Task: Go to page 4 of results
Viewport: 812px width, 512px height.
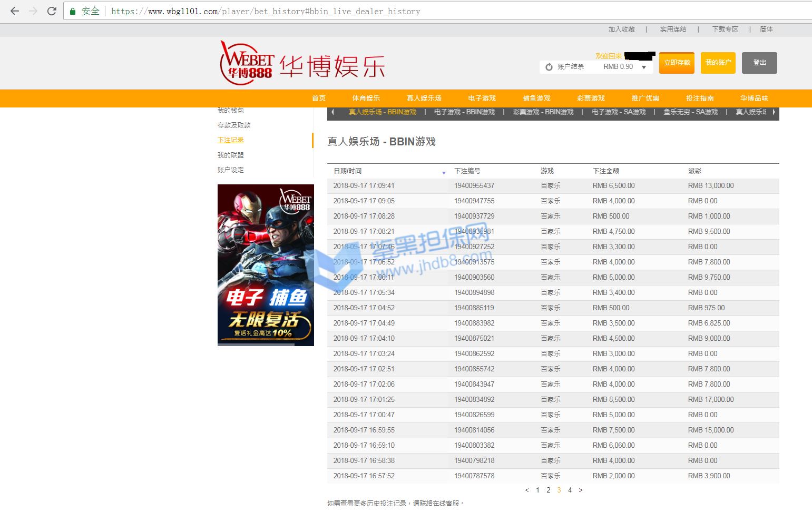Action: coord(570,490)
